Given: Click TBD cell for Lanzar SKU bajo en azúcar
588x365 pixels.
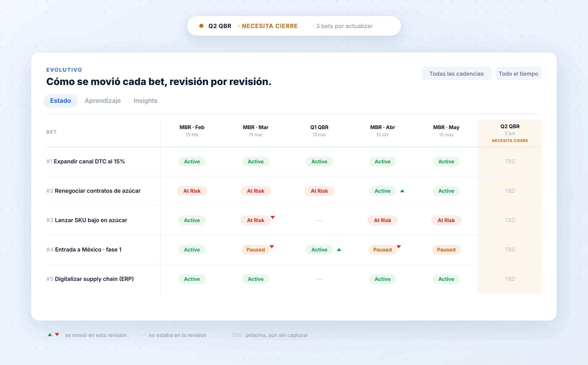Looking at the screenshot, I should [510, 220].
